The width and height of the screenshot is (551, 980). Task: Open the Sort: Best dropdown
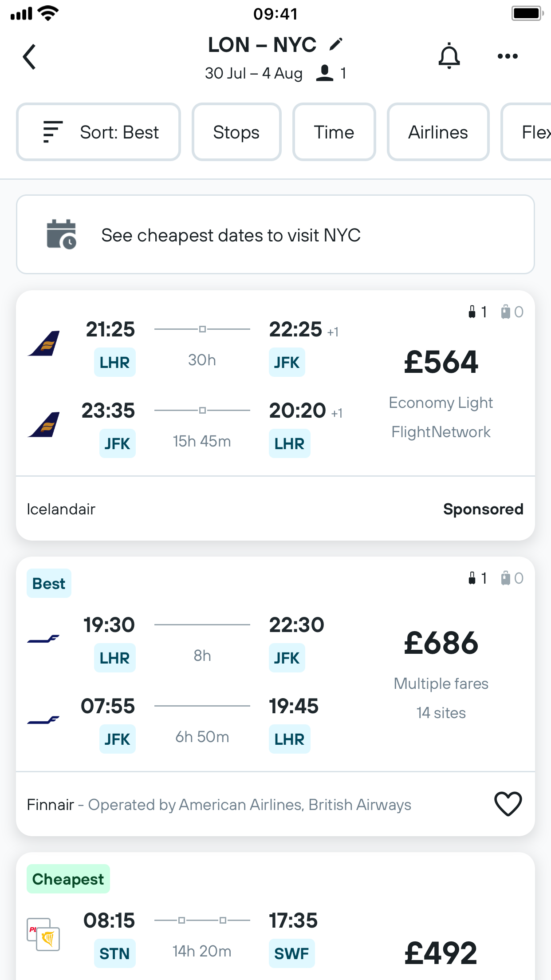pos(98,132)
